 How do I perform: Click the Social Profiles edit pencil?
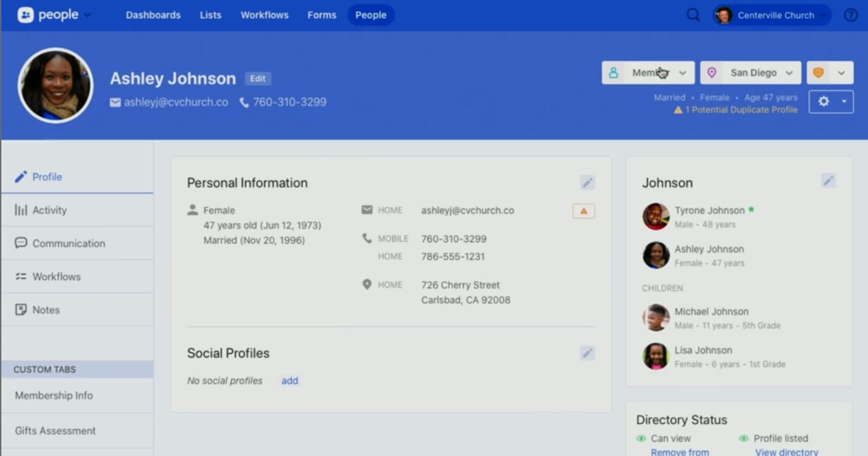(x=587, y=353)
